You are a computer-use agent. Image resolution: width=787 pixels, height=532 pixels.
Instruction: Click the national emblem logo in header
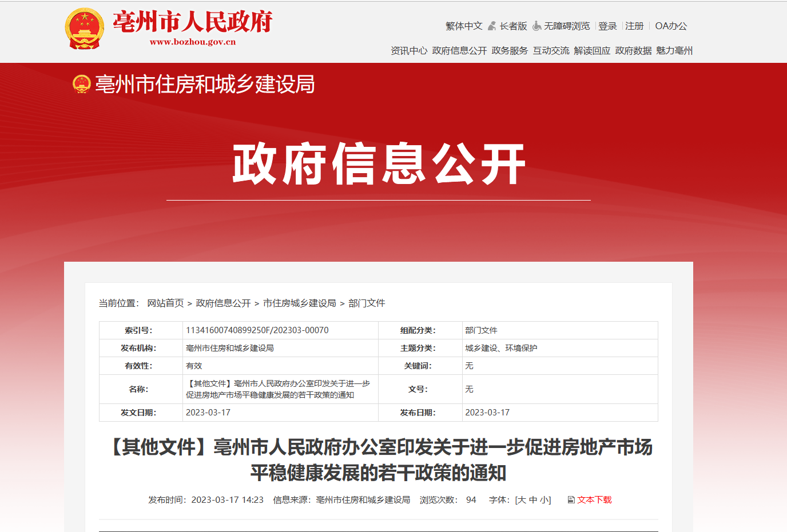point(85,29)
